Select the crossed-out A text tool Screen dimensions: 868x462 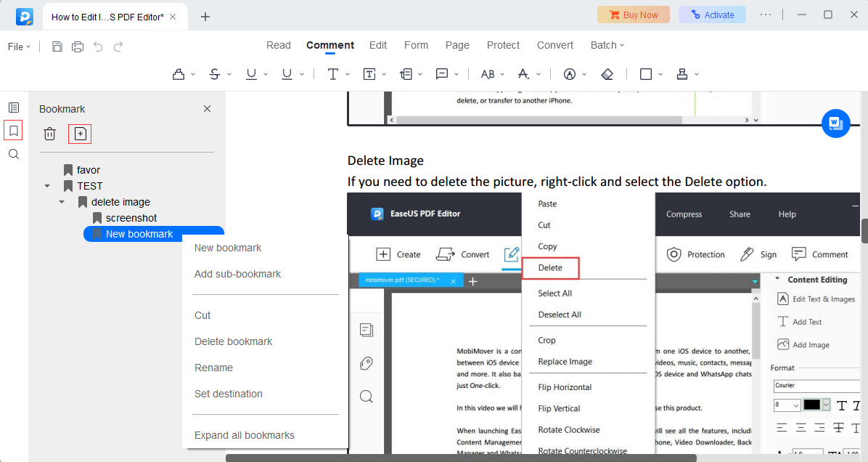[x=524, y=74]
